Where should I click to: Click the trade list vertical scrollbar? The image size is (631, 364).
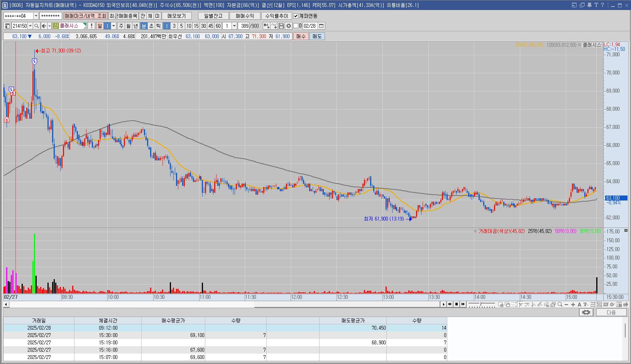point(625,339)
